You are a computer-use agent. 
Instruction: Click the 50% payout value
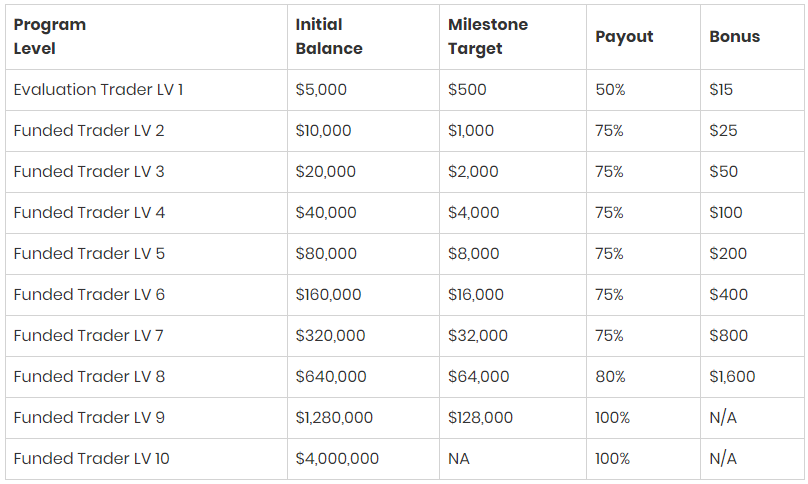tap(610, 90)
